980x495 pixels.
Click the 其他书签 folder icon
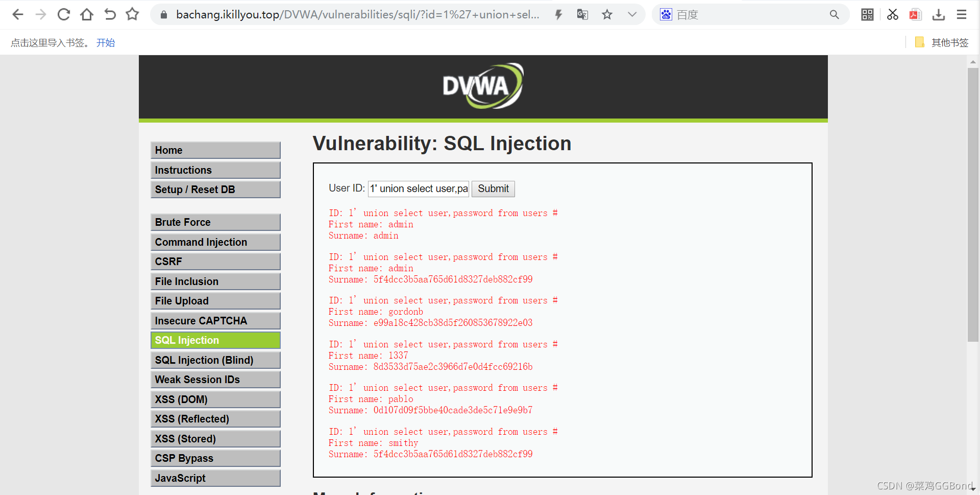click(920, 42)
